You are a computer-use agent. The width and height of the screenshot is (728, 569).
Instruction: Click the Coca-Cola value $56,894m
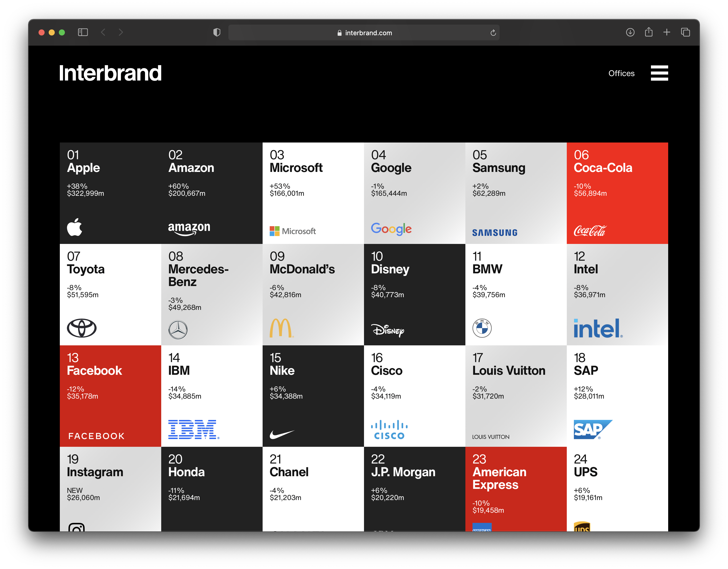(x=590, y=193)
